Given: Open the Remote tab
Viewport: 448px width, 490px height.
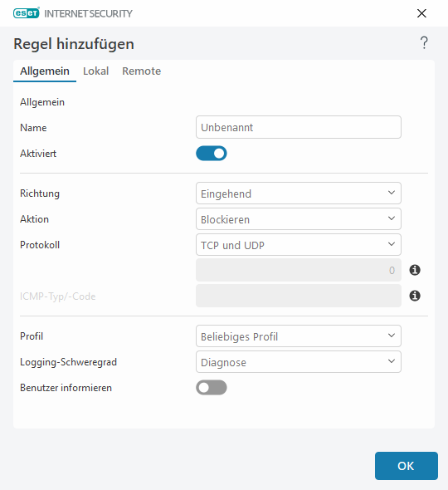Looking at the screenshot, I should tap(141, 71).
